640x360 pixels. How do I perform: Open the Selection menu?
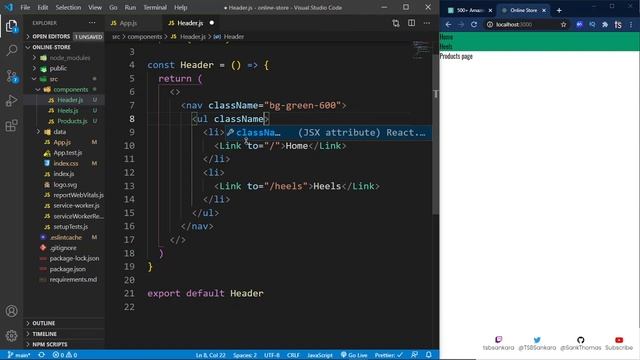pyautogui.click(x=68, y=7)
